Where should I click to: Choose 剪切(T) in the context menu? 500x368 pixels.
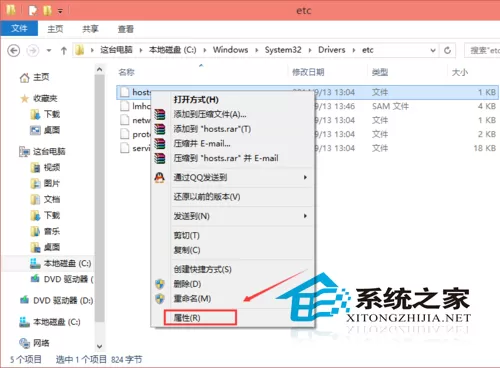click(x=186, y=236)
